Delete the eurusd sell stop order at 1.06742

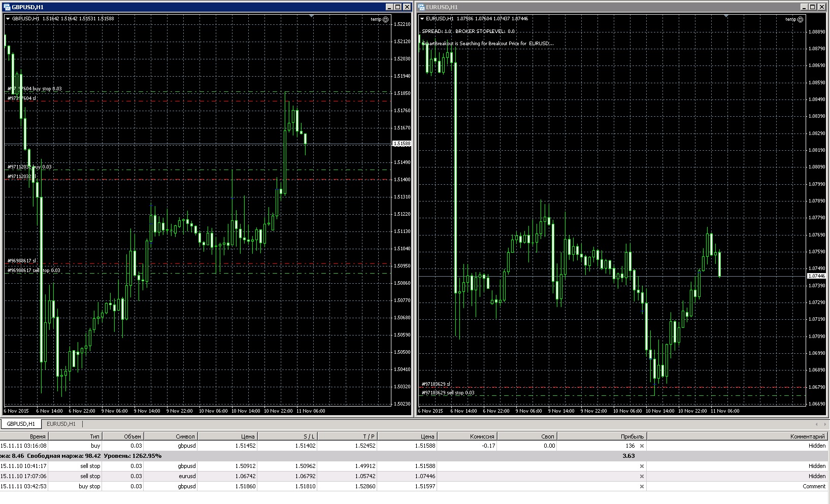(x=642, y=476)
